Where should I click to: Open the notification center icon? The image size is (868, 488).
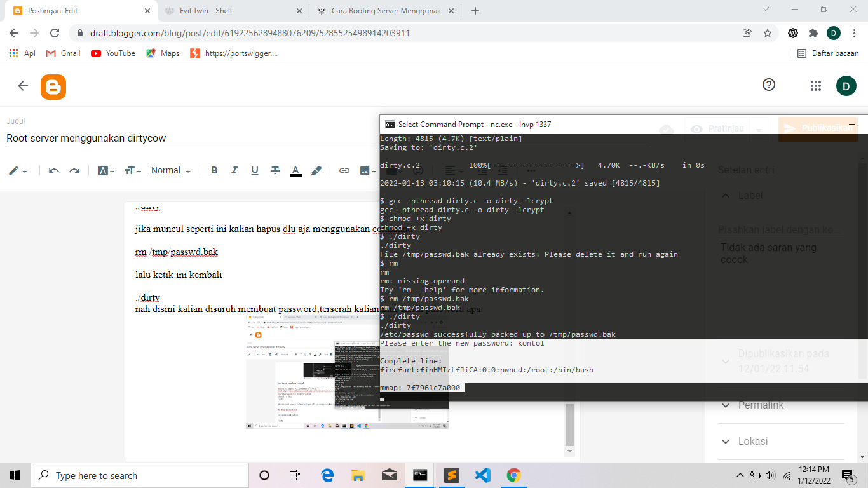point(848,475)
